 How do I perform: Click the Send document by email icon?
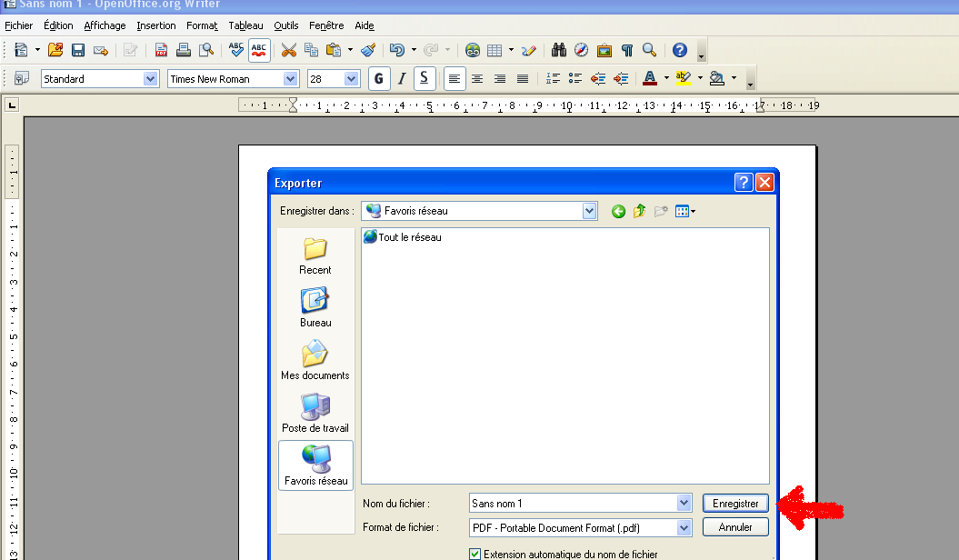pos(101,50)
